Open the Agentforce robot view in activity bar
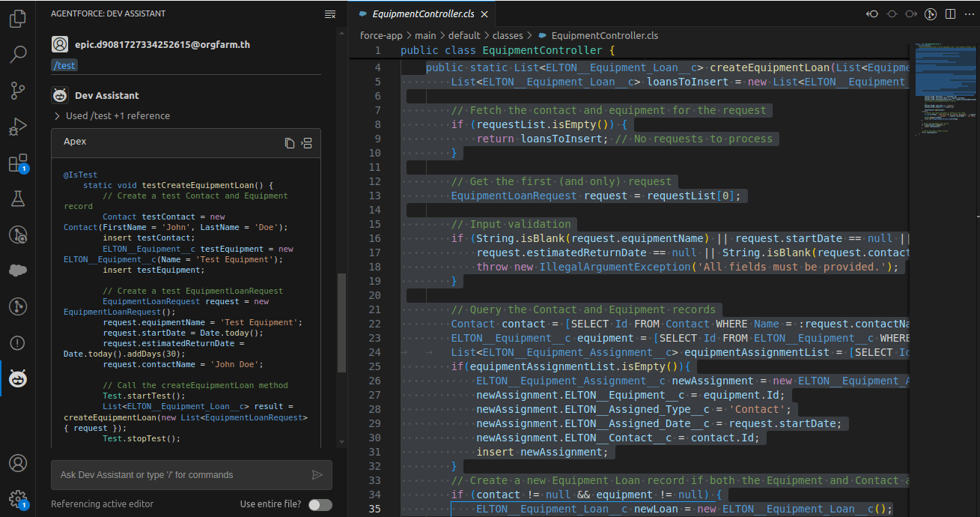Screen dimensions: 980x517 click(x=18, y=378)
